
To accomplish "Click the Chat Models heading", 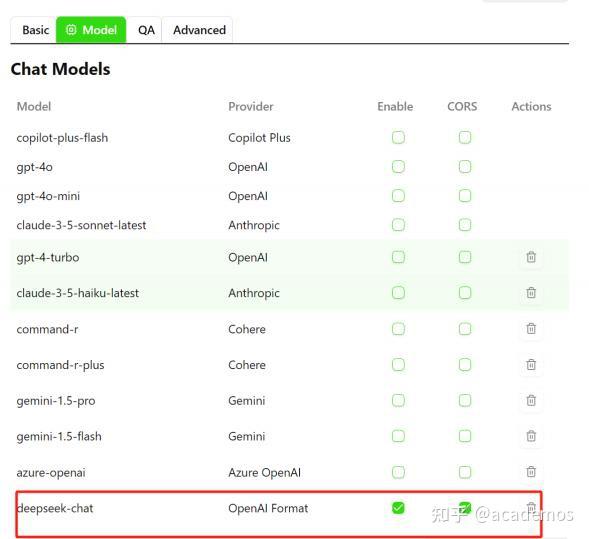I will [x=60, y=69].
